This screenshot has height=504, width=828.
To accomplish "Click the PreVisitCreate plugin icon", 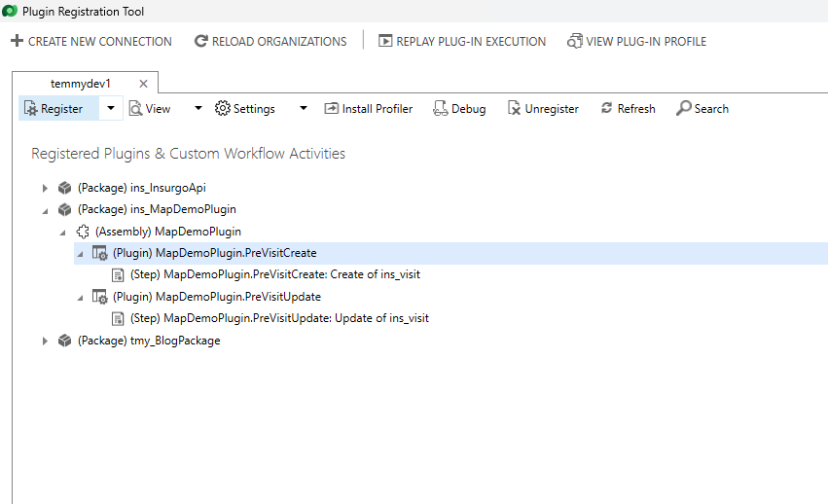I will tap(100, 253).
